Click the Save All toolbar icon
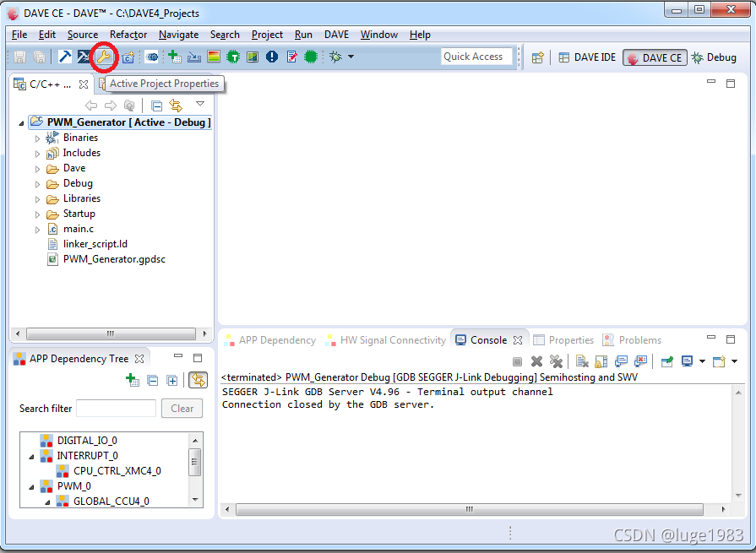Screen dimensions: 756x553 [39, 57]
